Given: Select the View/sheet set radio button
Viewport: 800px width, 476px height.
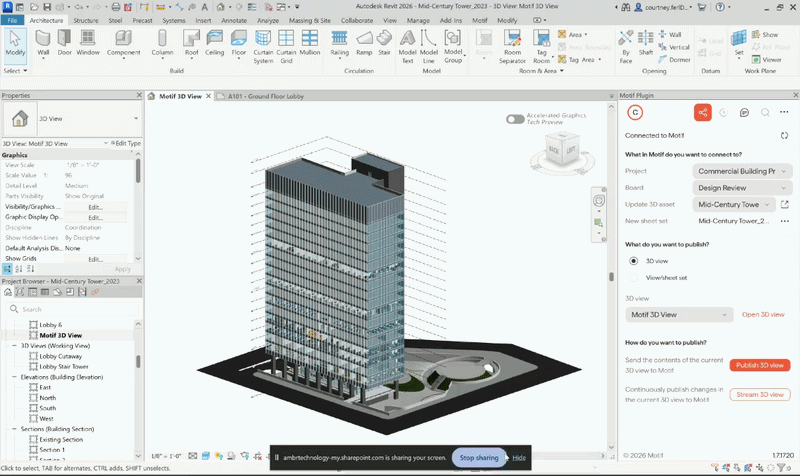Looking at the screenshot, I should tap(633, 278).
